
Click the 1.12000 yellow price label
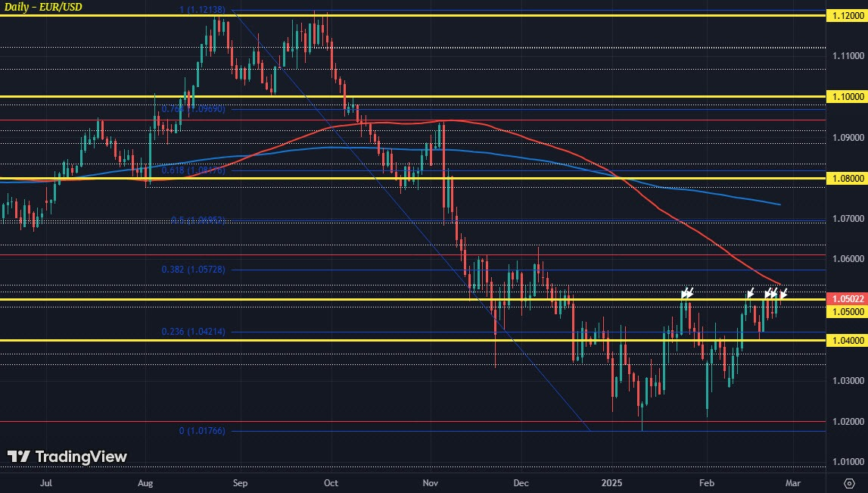pos(846,16)
